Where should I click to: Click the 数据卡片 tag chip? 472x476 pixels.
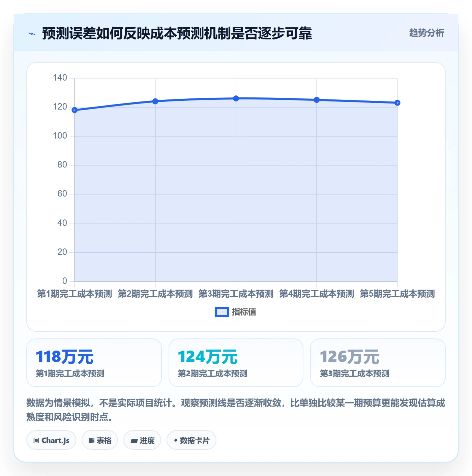[191, 440]
